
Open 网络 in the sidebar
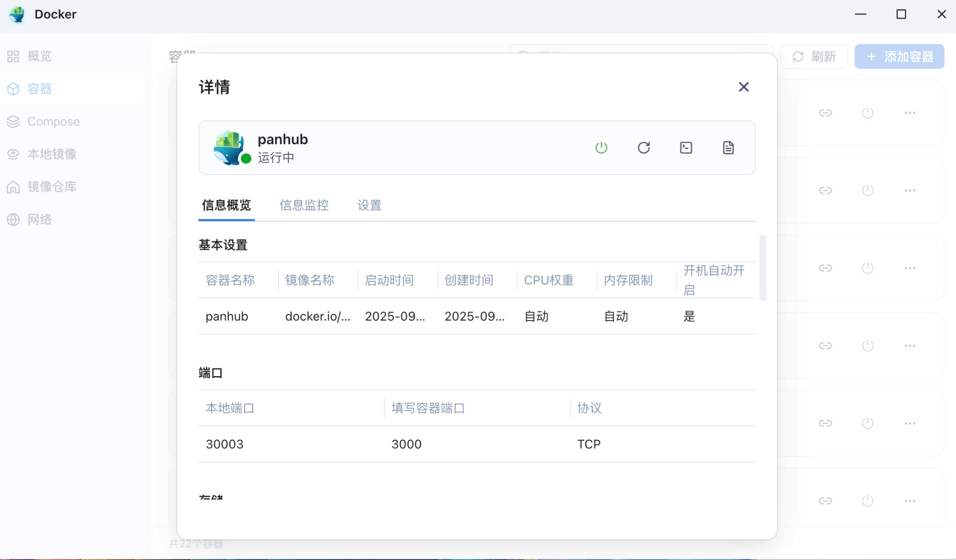pyautogui.click(x=39, y=219)
